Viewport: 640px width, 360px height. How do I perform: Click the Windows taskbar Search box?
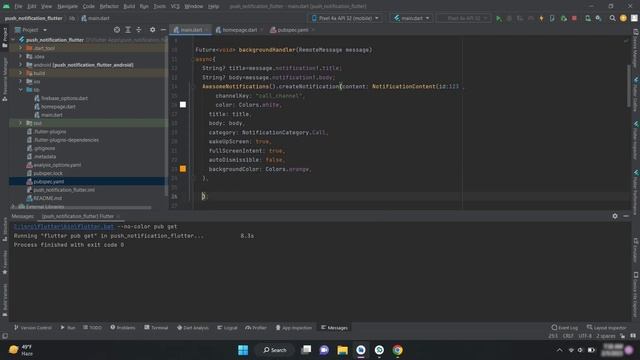point(275,350)
